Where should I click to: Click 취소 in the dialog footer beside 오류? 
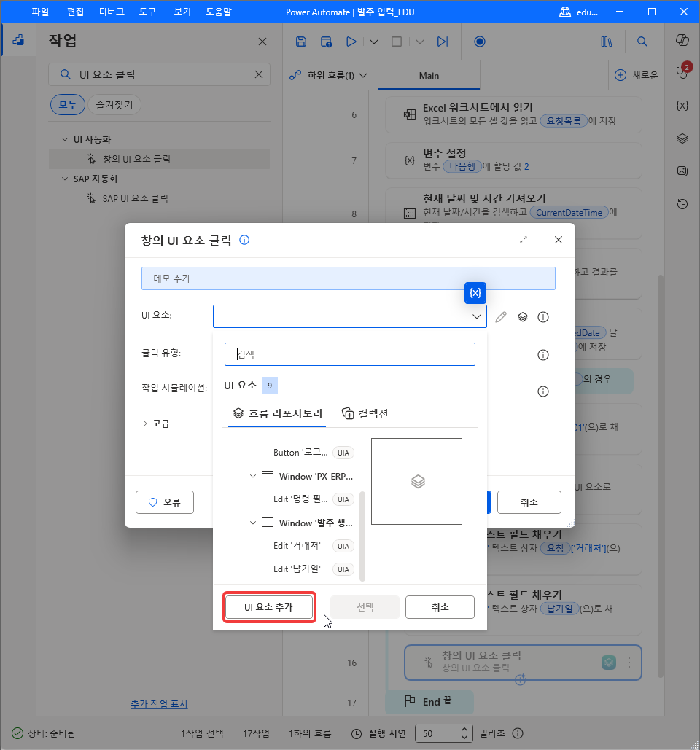[x=529, y=502]
